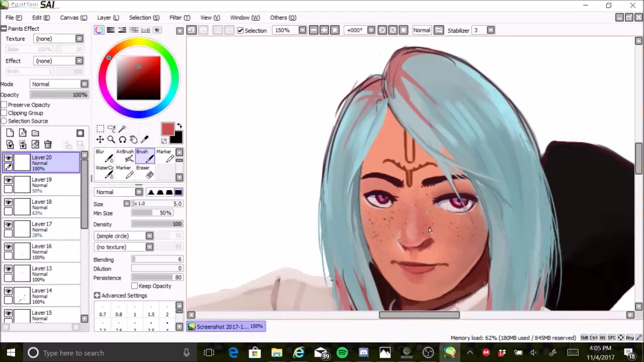Hide Layer 19 visibility eye

pyautogui.click(x=8, y=180)
